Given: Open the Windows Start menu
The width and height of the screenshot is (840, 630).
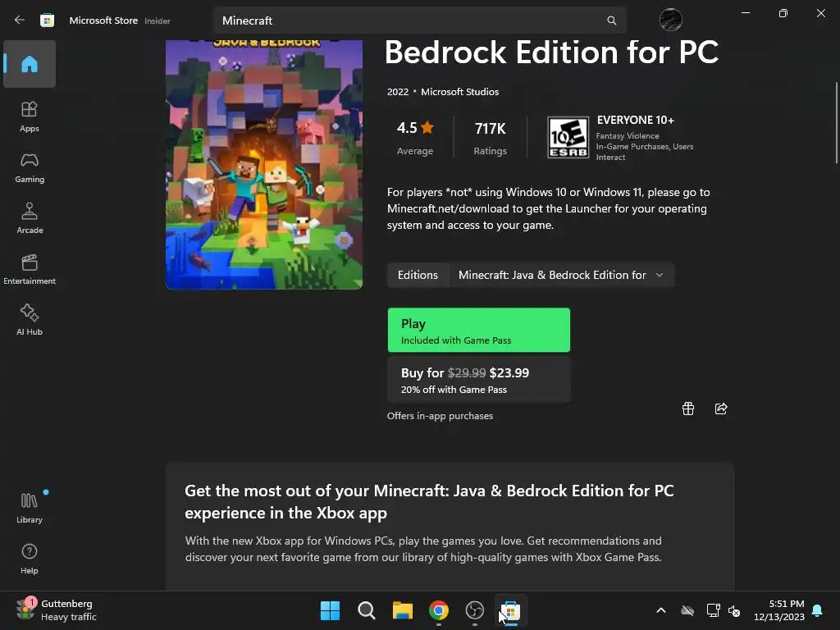Looking at the screenshot, I should click(330, 610).
